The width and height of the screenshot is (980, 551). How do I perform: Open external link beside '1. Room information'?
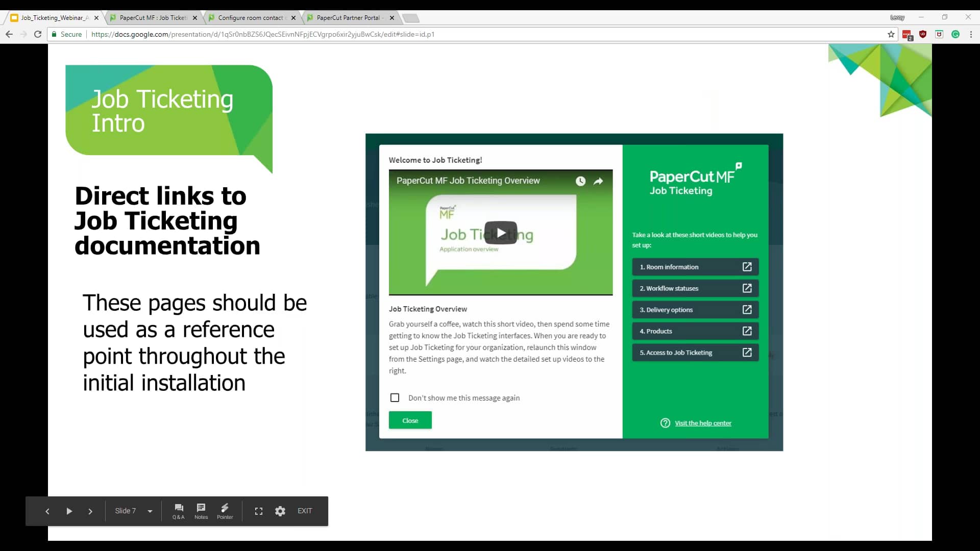pyautogui.click(x=747, y=266)
